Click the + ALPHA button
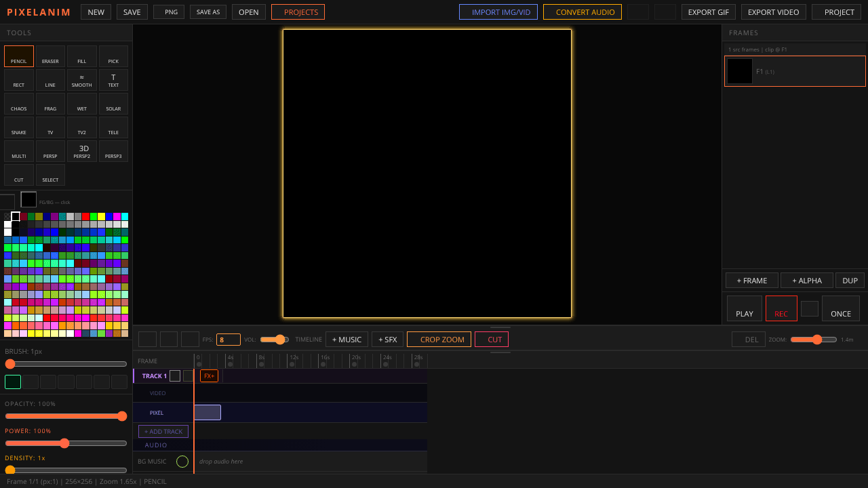This screenshot has width=868, height=488. pos(807,281)
